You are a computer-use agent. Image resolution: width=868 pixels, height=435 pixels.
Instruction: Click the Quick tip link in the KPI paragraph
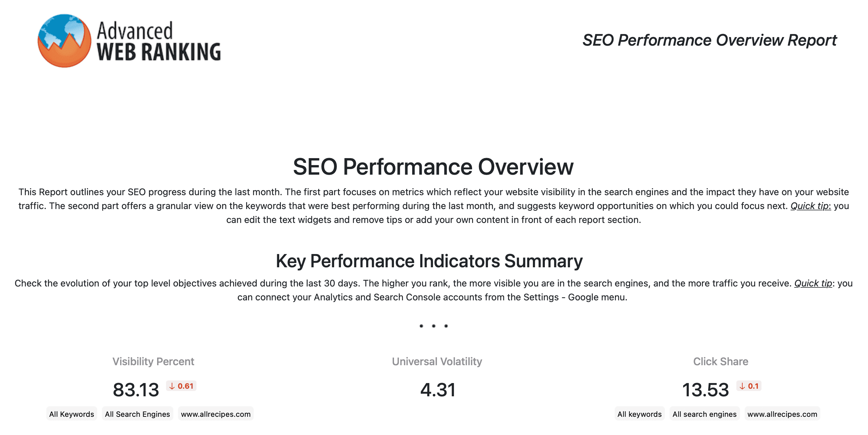pyautogui.click(x=813, y=283)
